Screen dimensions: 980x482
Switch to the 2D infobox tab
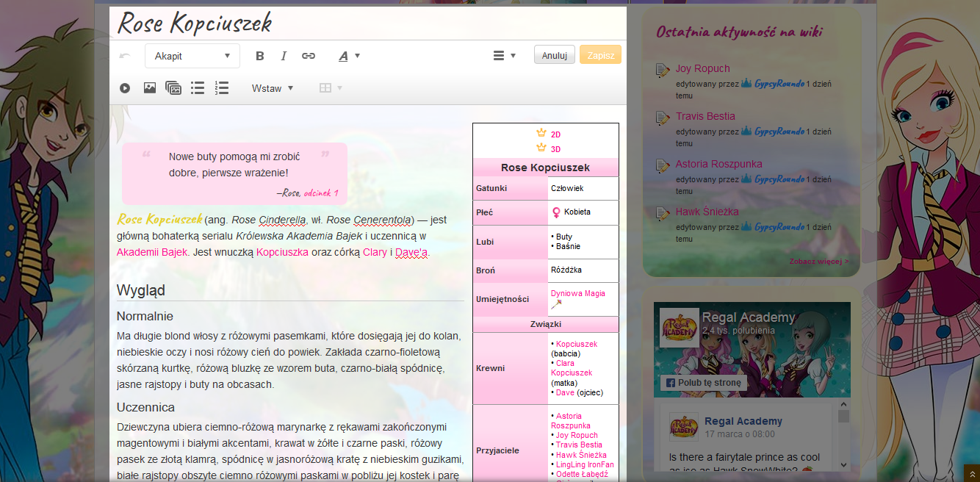point(555,134)
